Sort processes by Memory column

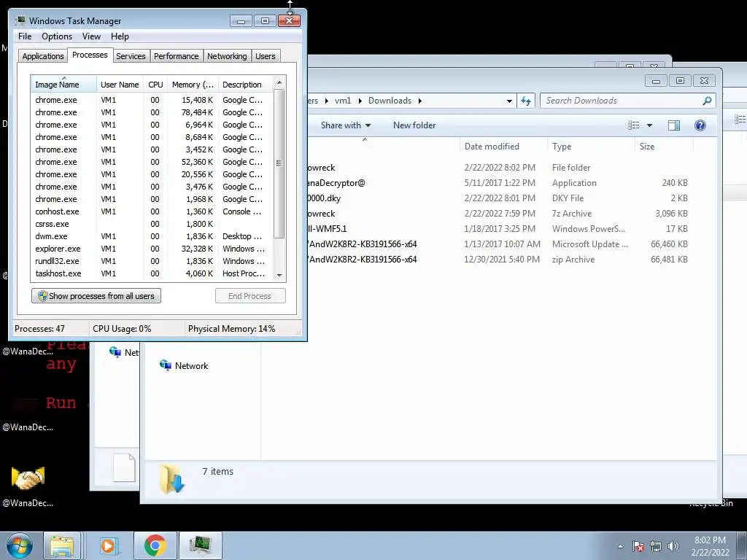[193, 85]
